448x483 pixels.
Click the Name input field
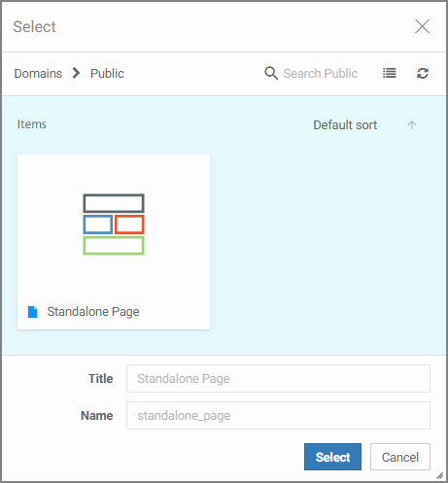(x=278, y=415)
